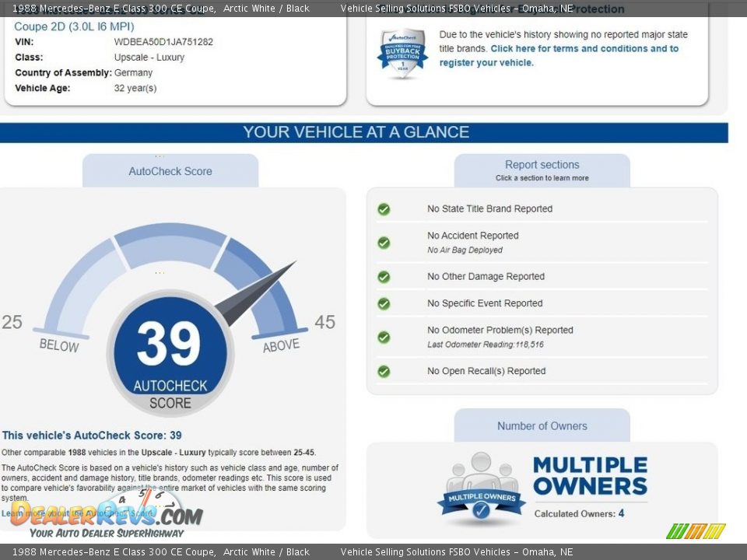This screenshot has width=747, height=560.
Task: Click the Coupe 2D (3.0L I6 MPI) heading
Action: [75, 26]
